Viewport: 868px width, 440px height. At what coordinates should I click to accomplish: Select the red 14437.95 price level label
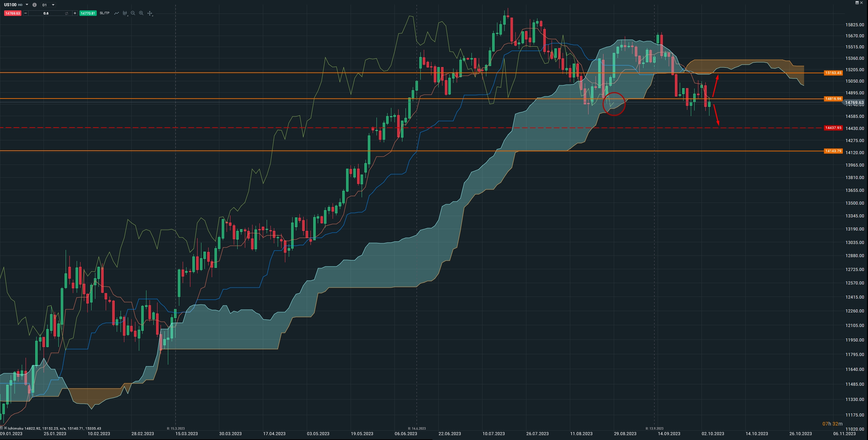coord(833,128)
